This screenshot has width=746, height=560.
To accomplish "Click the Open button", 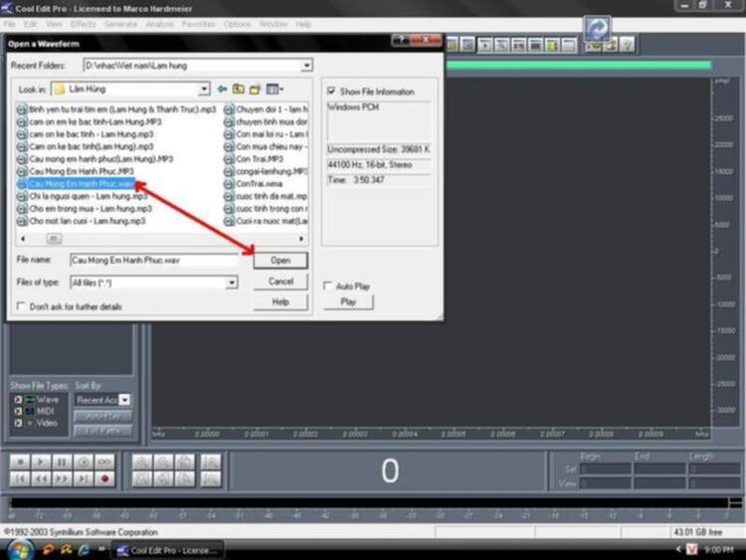I will tap(280, 261).
